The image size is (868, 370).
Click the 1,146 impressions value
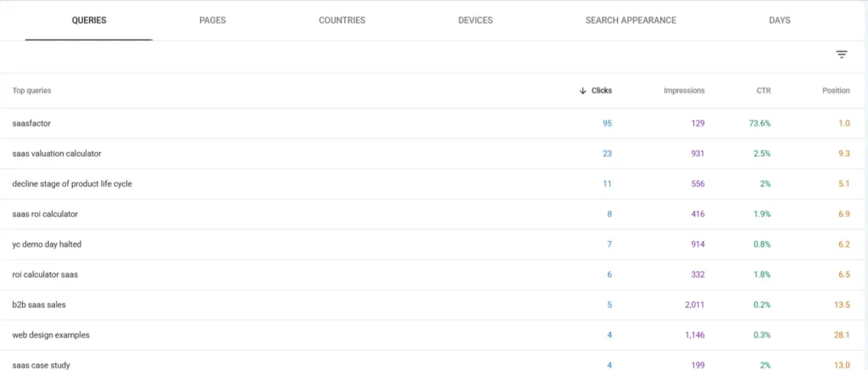(695, 335)
